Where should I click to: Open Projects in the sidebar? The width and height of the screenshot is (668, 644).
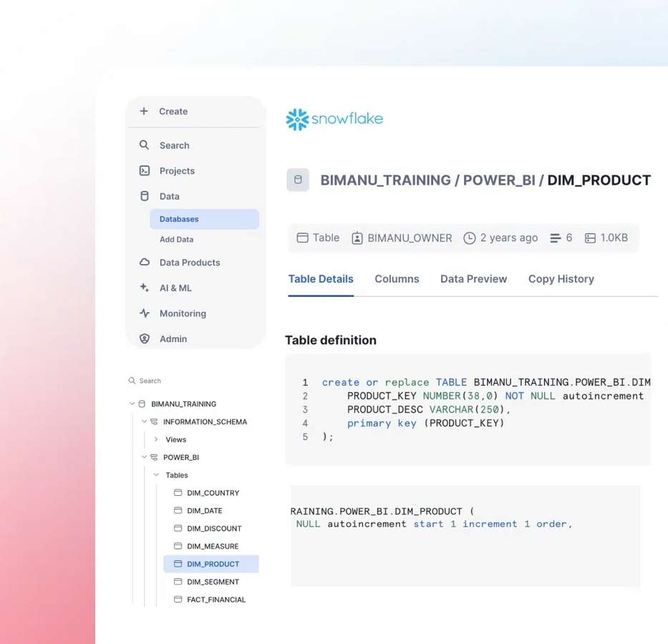[x=177, y=171]
